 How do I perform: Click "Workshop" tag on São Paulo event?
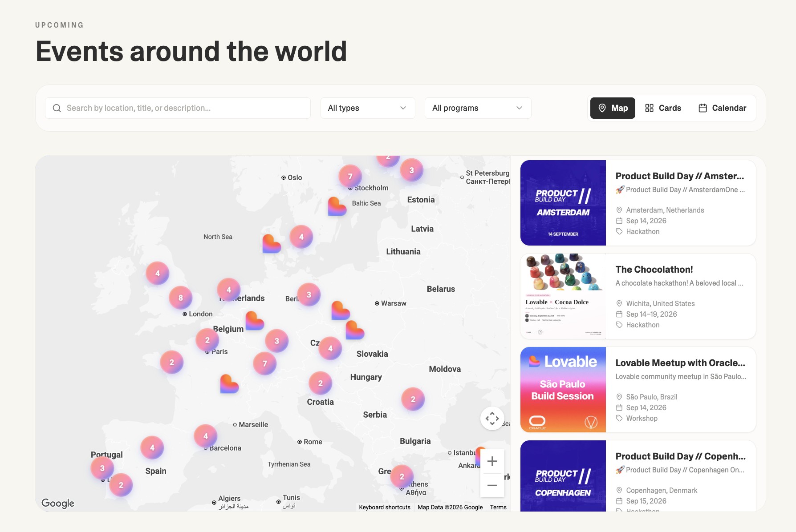(x=642, y=418)
